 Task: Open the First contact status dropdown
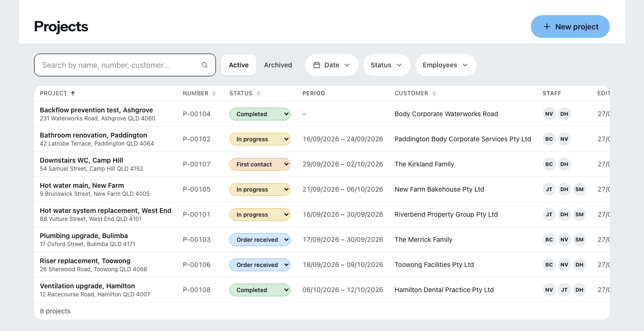260,164
